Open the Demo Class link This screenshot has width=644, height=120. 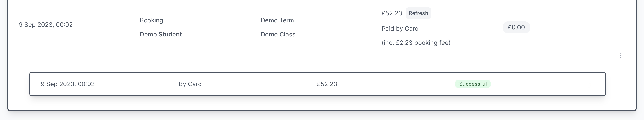click(x=278, y=34)
